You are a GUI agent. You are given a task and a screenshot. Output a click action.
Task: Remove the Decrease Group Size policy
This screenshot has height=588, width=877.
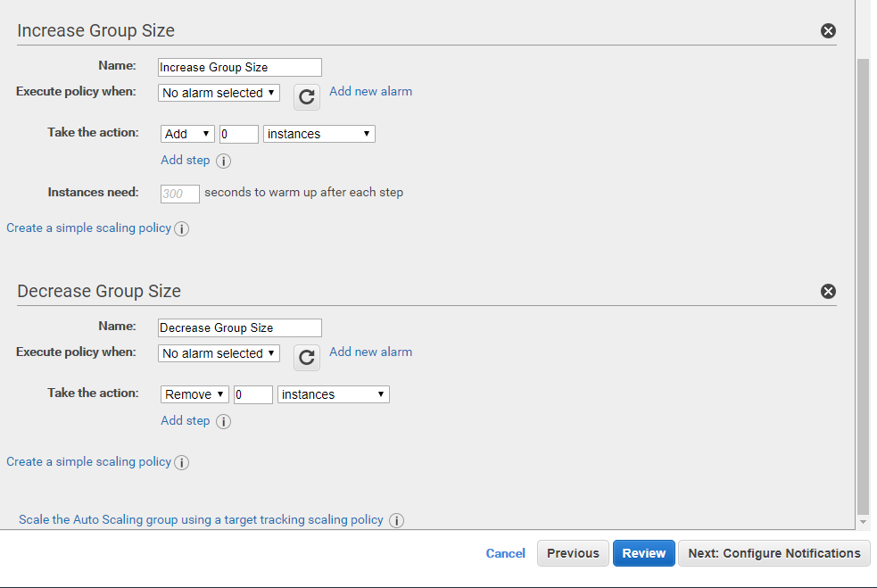[828, 292]
